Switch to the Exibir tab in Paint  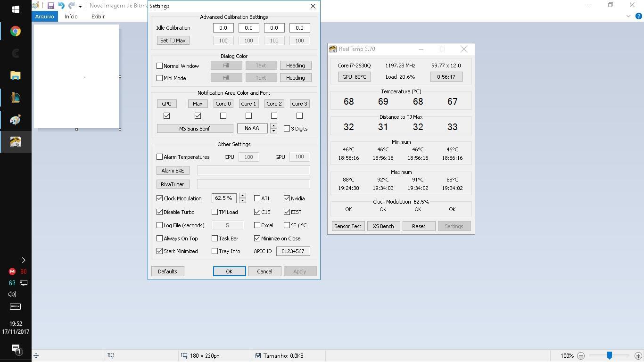click(98, 16)
